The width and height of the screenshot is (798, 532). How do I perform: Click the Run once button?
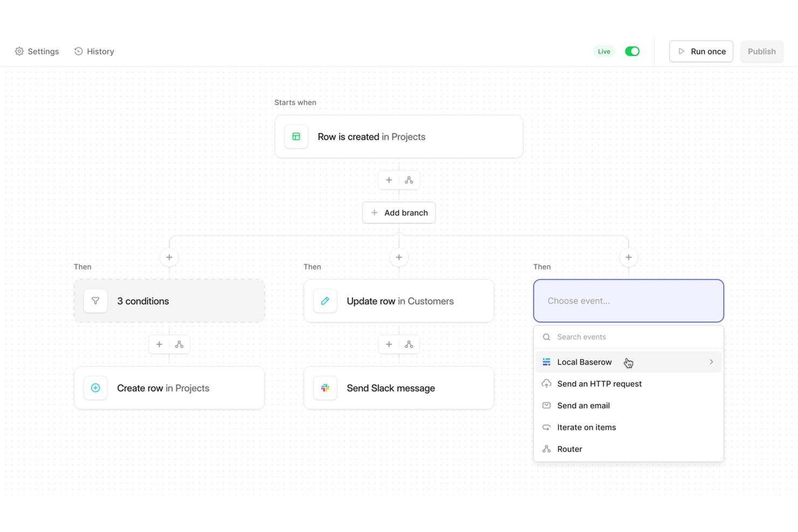click(701, 51)
